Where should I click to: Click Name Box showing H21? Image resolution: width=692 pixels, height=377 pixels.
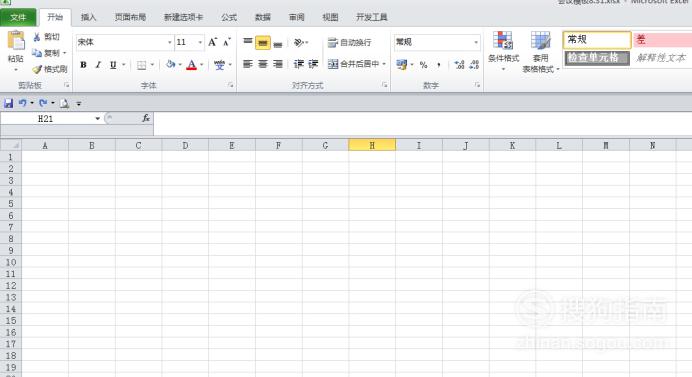tap(45, 118)
